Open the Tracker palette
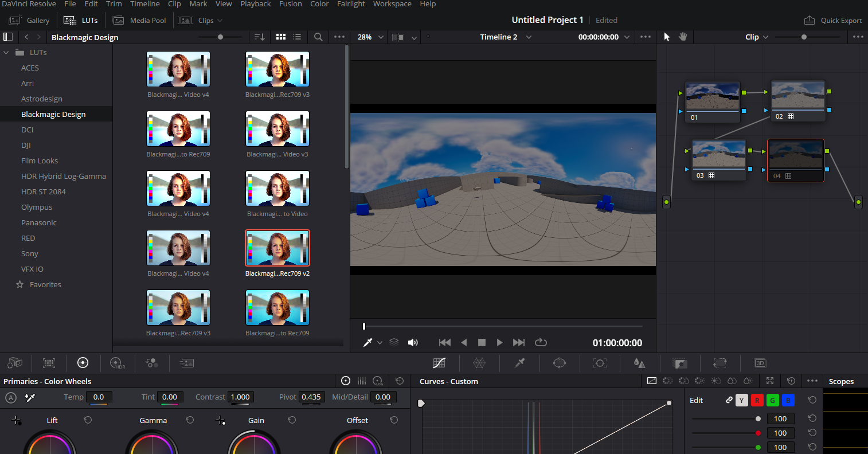Image resolution: width=868 pixels, height=454 pixels. click(600, 363)
